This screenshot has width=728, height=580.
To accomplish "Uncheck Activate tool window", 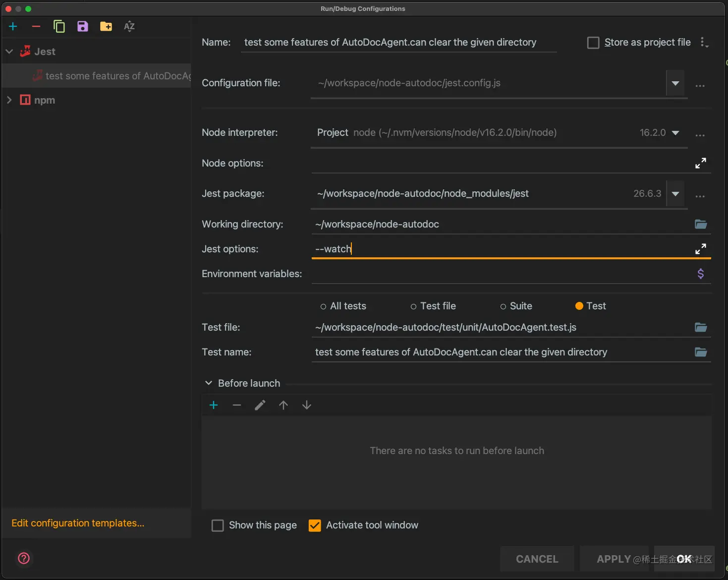I will 315,525.
